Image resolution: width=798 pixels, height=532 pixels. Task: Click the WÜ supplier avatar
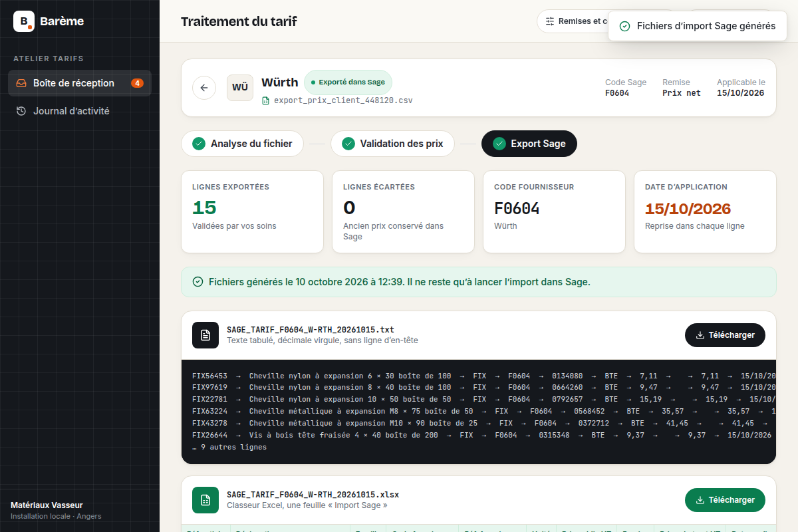(240, 88)
